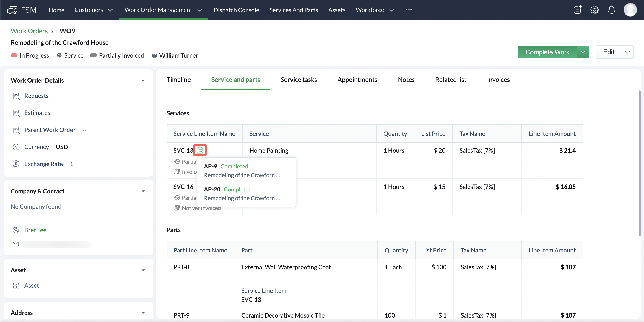The image size is (644, 322).
Task: Click the appointment calendar icon beside SVC-13
Action: (200, 150)
